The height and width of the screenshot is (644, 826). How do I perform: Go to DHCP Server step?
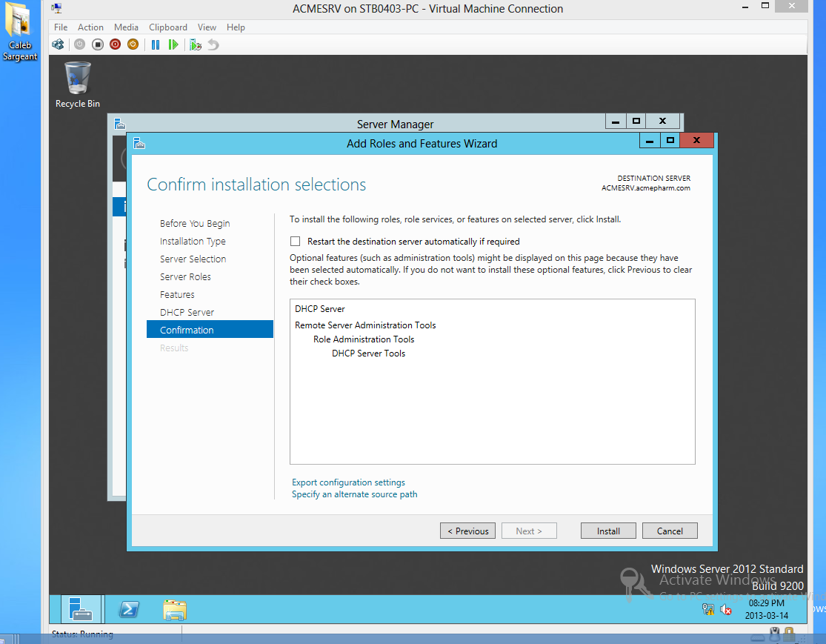tap(187, 313)
